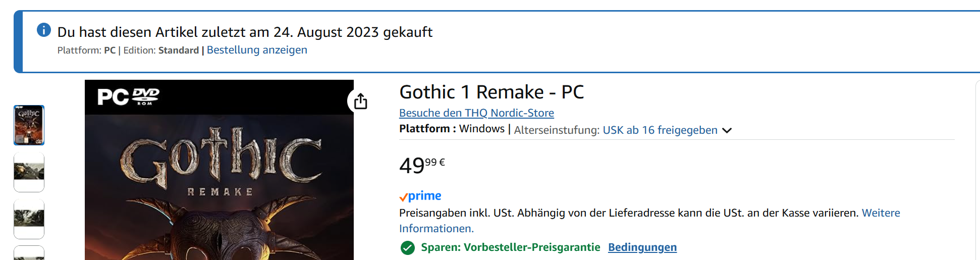Select the first Gothic cover thumbnail
The width and height of the screenshot is (980, 260).
point(29,125)
